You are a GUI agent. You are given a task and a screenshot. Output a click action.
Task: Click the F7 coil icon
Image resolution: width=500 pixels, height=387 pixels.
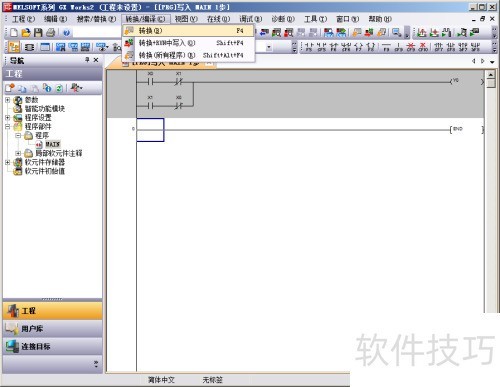click(x=358, y=47)
